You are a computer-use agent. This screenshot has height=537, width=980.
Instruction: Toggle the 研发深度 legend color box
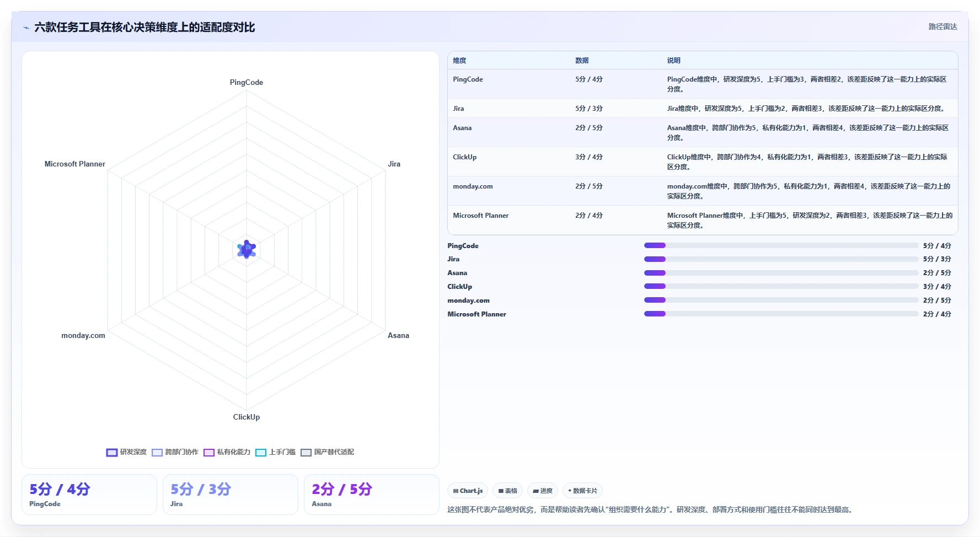(112, 452)
